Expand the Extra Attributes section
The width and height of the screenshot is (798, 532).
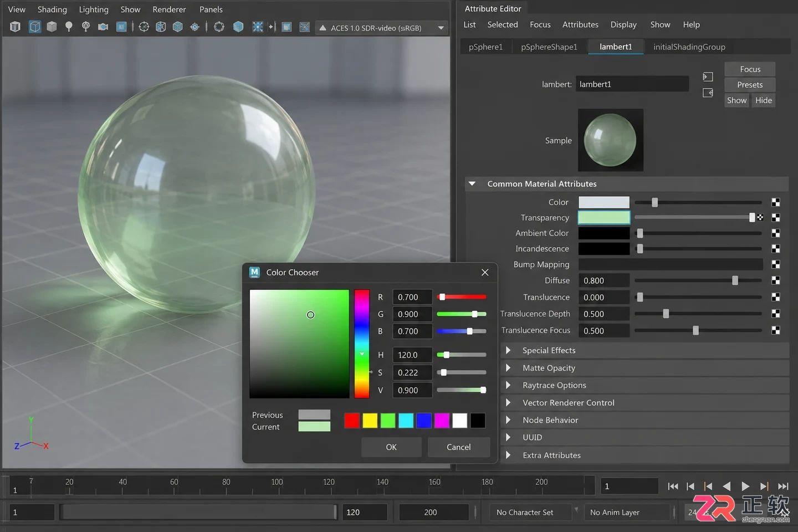pos(508,455)
